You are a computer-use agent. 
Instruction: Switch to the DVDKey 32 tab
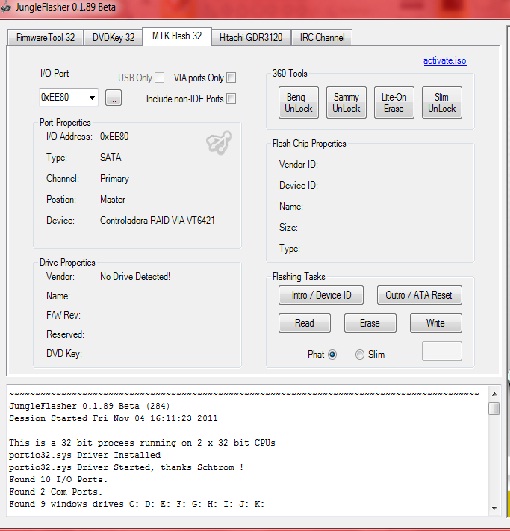coord(113,37)
